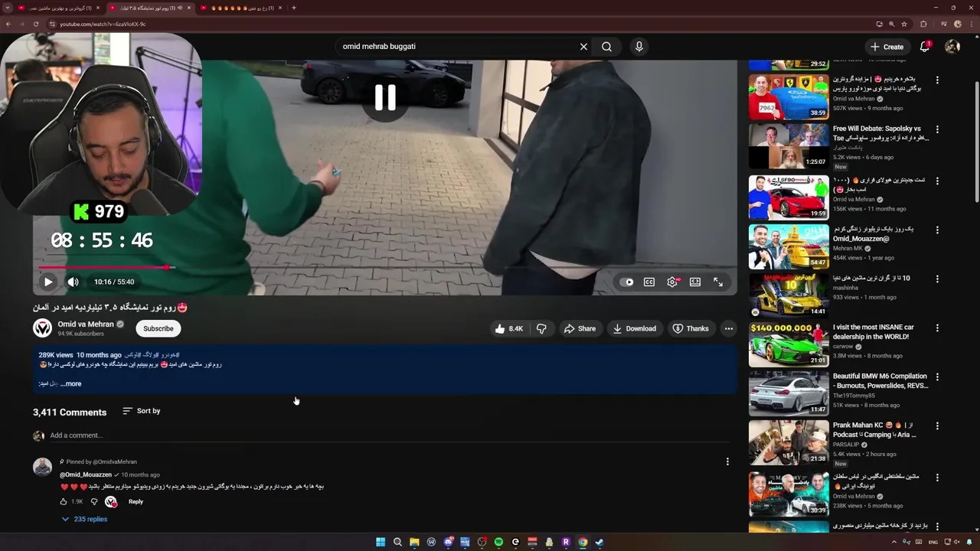Share this video

coord(580,328)
